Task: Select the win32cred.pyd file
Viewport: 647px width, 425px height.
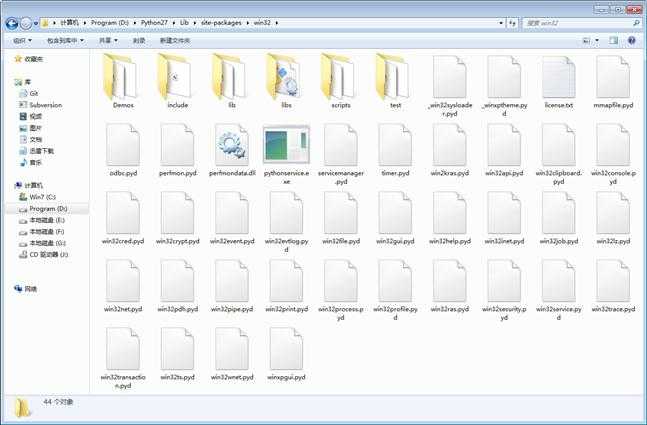Action: (123, 218)
